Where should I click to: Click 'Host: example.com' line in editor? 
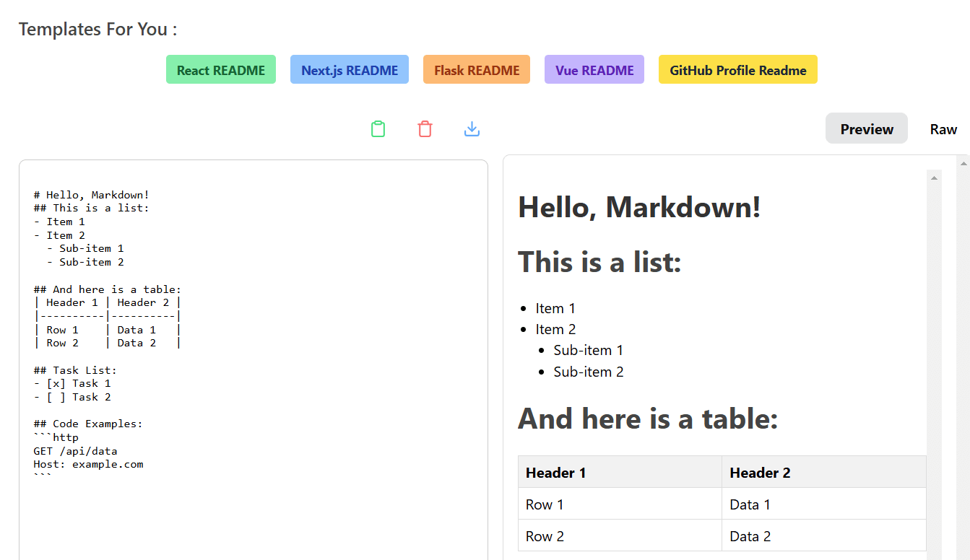pyautogui.click(x=88, y=464)
